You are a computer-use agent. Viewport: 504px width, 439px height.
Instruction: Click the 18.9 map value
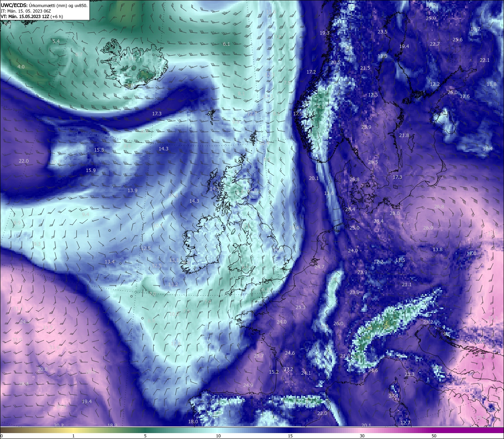112,426
